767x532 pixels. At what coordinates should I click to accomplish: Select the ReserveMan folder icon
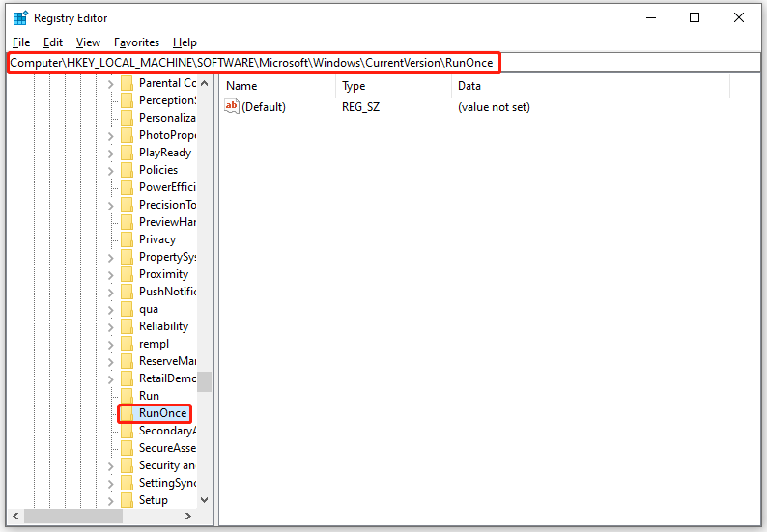pyautogui.click(x=127, y=361)
